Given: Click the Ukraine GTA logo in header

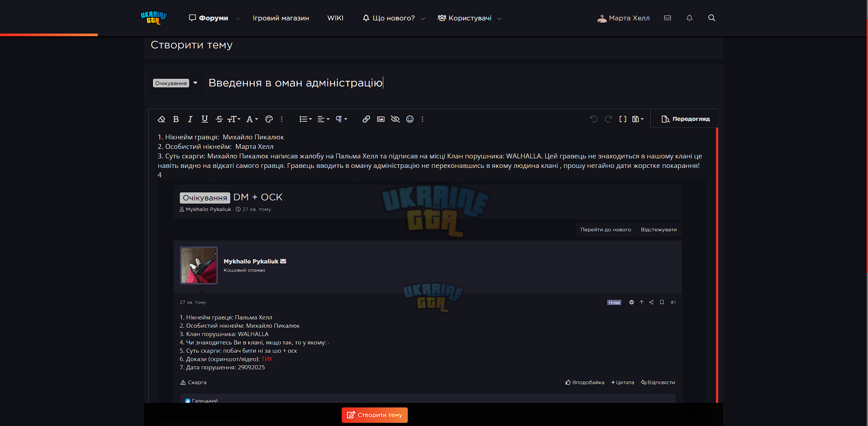Looking at the screenshot, I should 153,18.
